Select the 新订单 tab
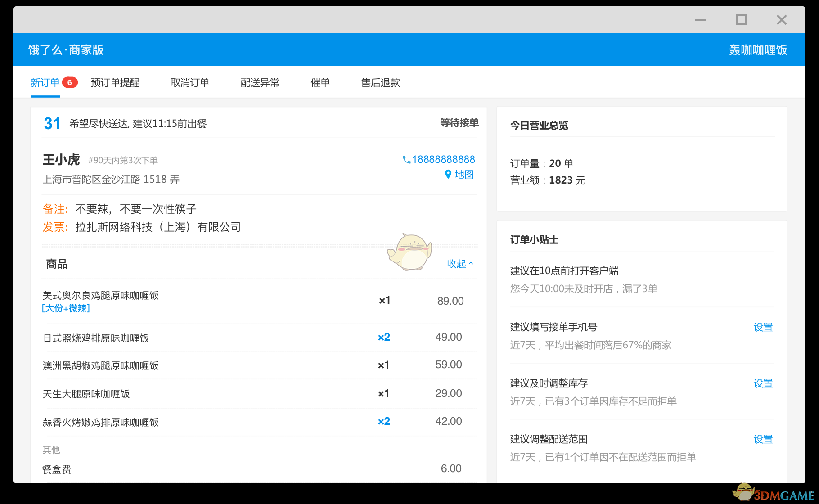The image size is (819, 504). click(x=45, y=82)
